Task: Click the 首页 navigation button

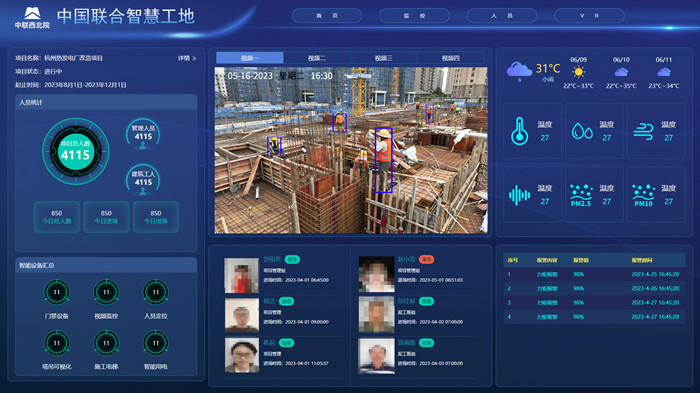Action: point(327,16)
